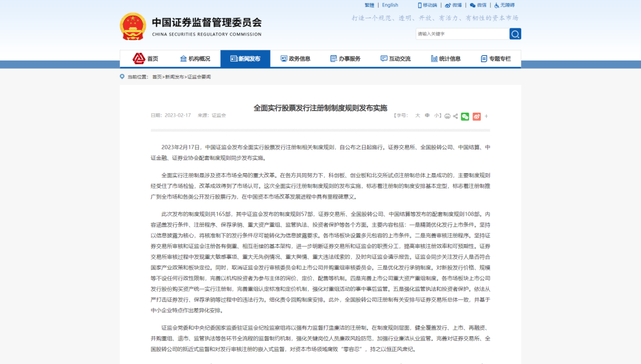Share the article to WeChat (green icon)
641x364 pixels.
tap(465, 117)
